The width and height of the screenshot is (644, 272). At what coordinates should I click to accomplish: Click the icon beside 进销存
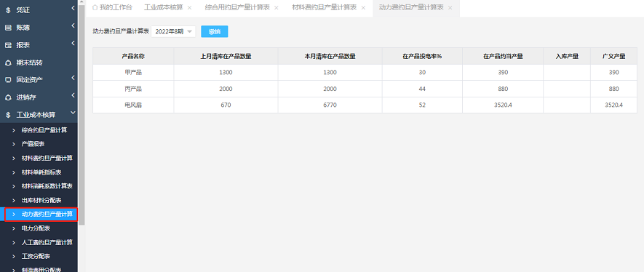pyautogui.click(x=8, y=97)
